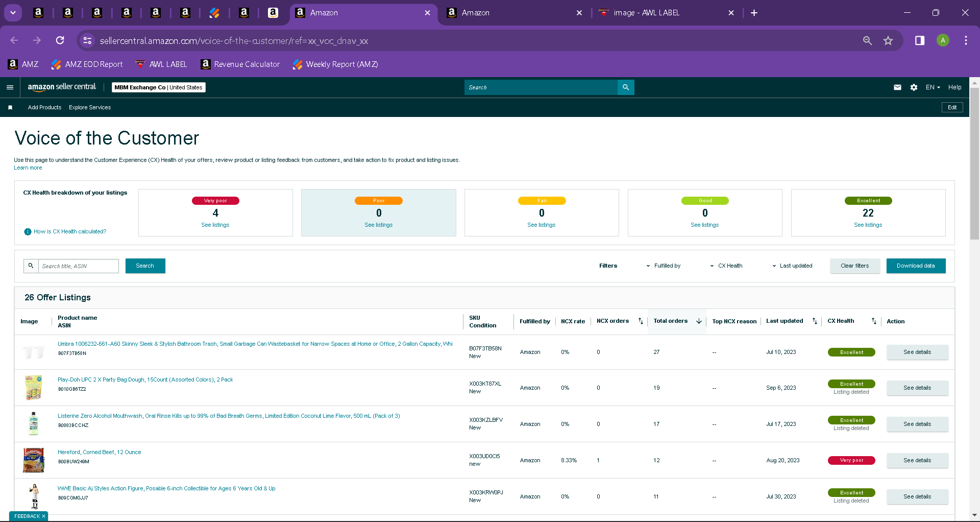Focus the Seller Central search field

(541, 87)
